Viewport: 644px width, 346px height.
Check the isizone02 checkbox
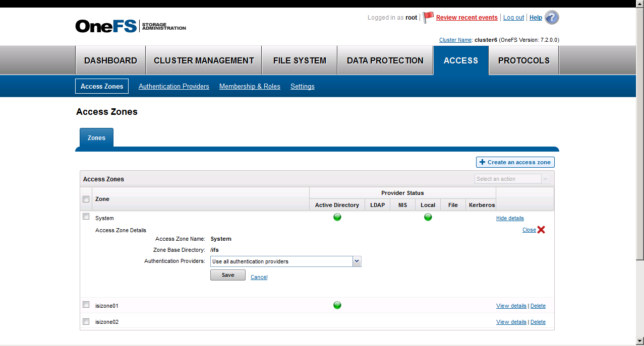point(86,322)
